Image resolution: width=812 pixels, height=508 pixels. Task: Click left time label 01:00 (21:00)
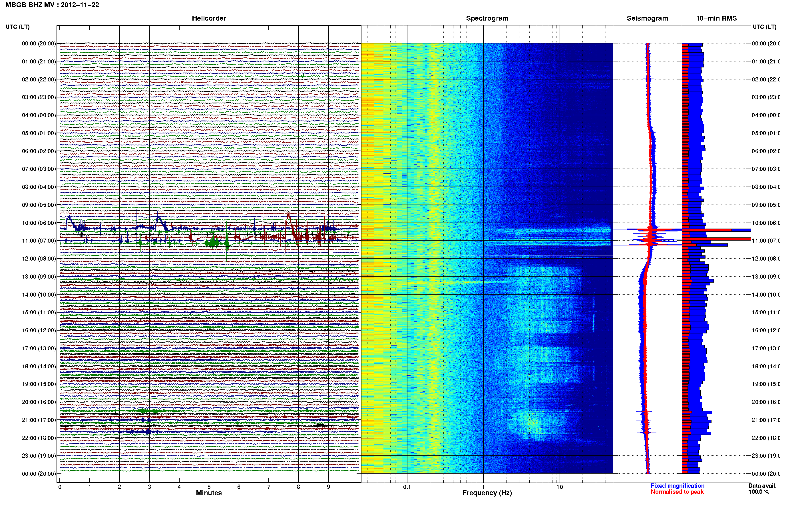(39, 61)
